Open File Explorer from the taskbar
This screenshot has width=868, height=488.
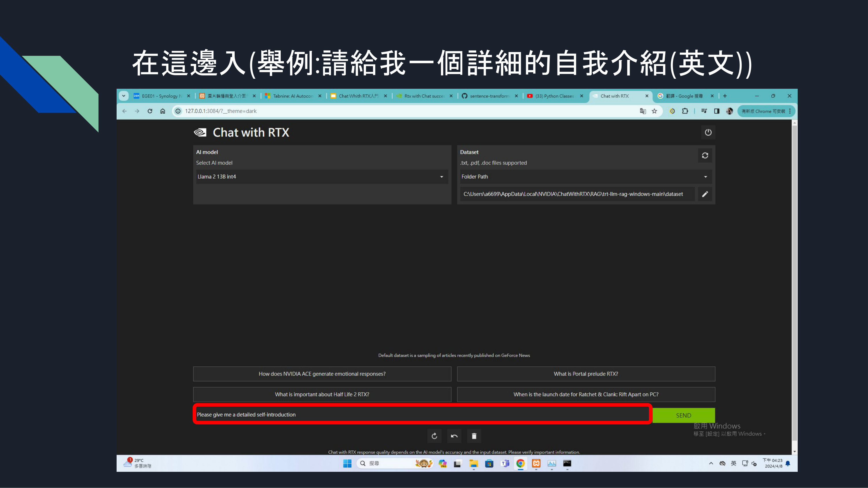[x=473, y=464]
